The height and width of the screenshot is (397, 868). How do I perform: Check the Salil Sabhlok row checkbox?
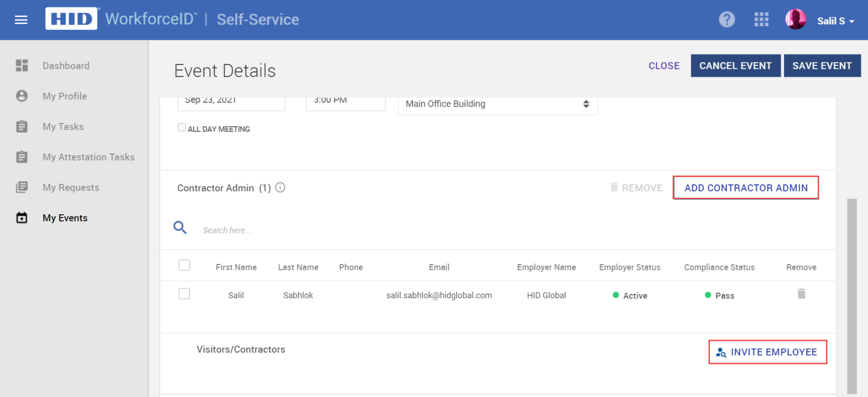[x=184, y=294]
